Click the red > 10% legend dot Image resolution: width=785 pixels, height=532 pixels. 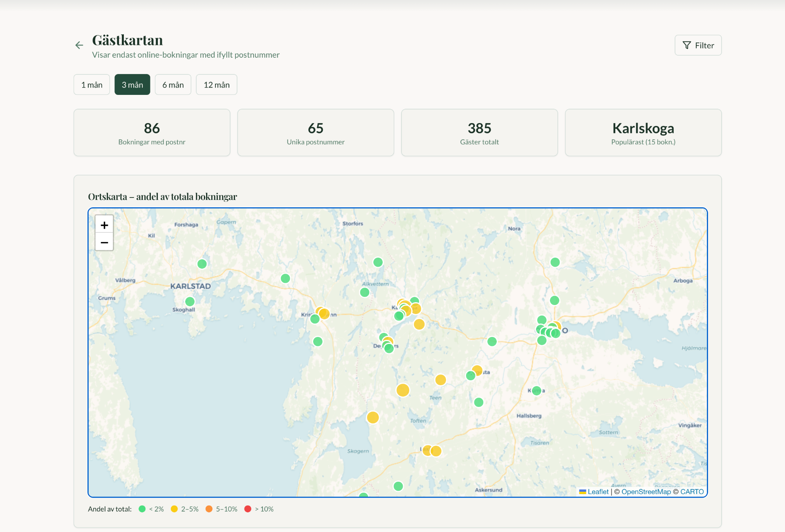tap(248, 509)
